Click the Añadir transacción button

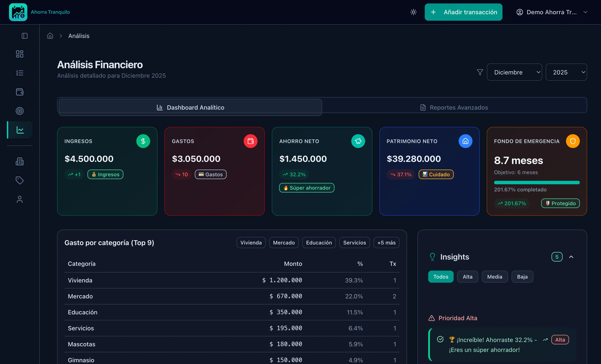[463, 12]
